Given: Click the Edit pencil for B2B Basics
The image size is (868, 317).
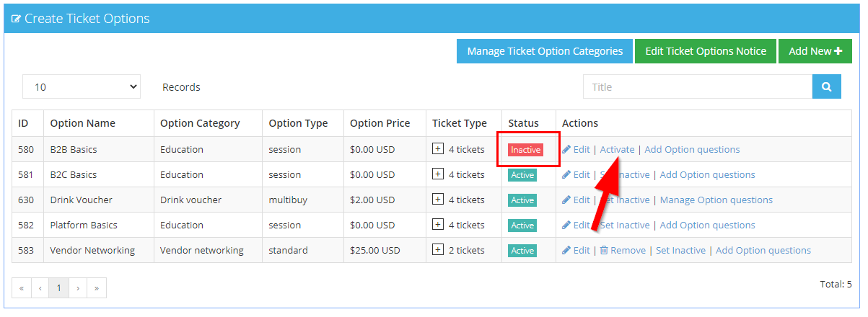Looking at the screenshot, I should point(567,150).
